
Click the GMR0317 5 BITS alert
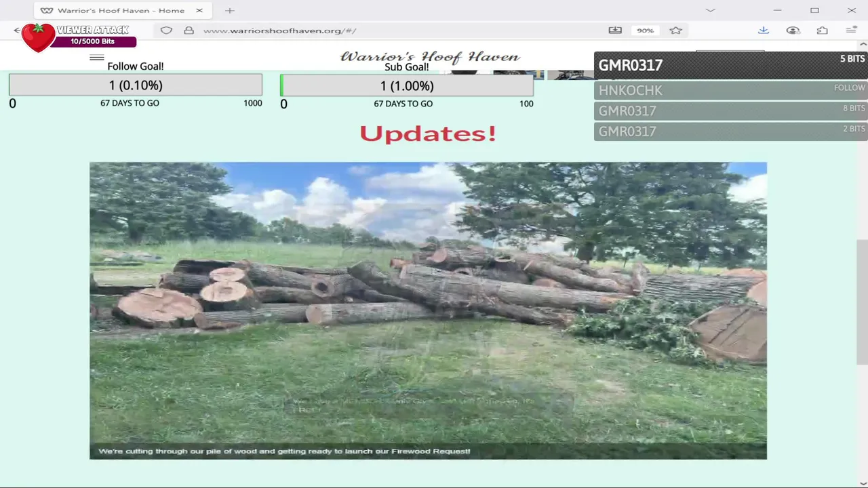pos(731,65)
